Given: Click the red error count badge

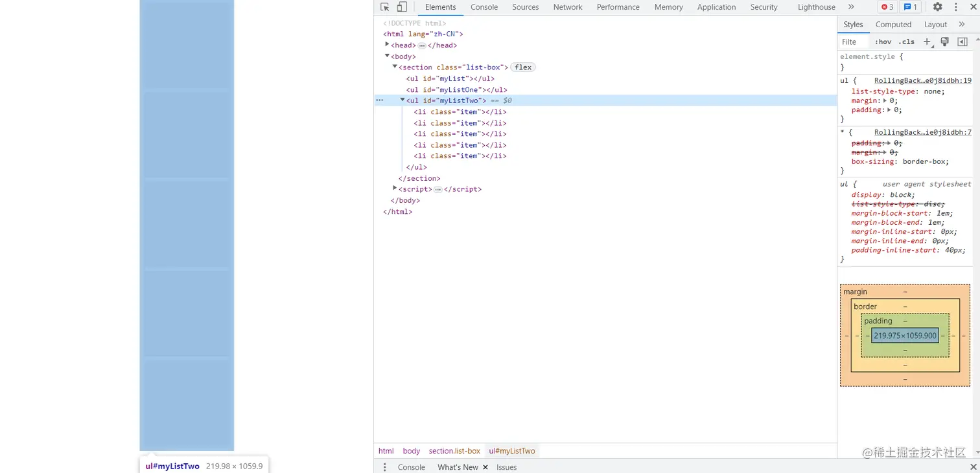Looking at the screenshot, I should click(887, 7).
